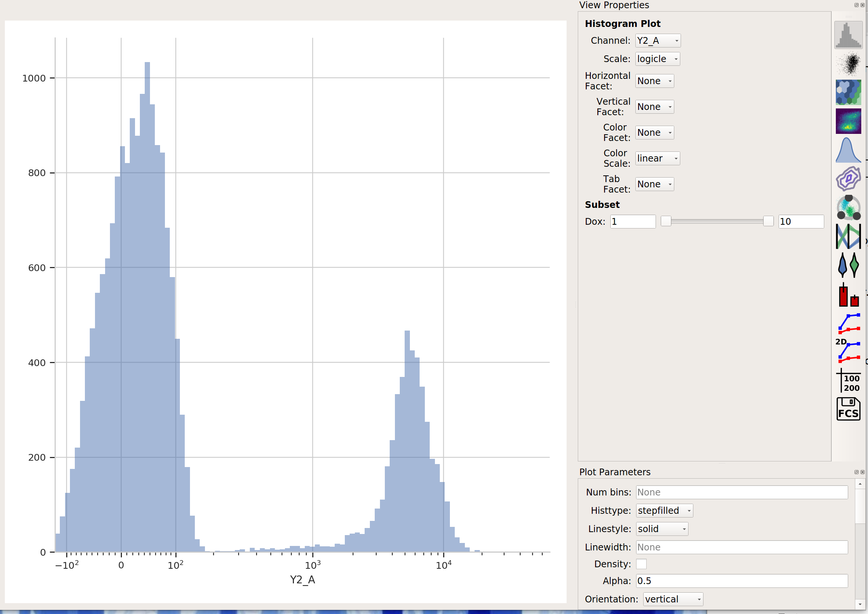Open the Channel dropdown showing Y2_A

click(658, 40)
